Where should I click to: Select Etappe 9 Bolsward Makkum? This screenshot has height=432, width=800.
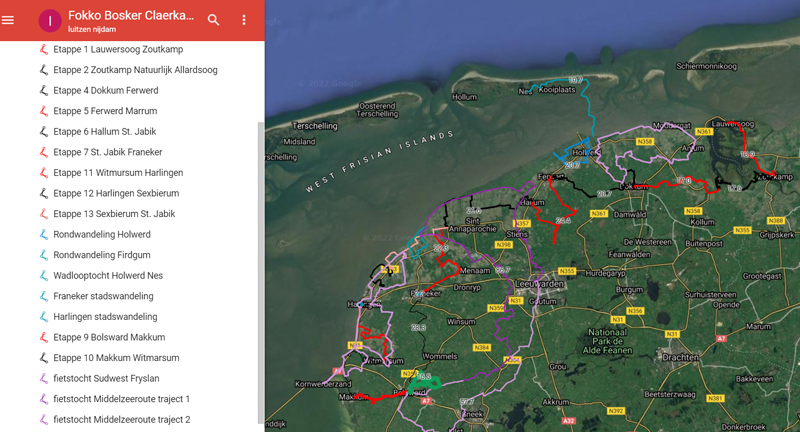tap(109, 337)
